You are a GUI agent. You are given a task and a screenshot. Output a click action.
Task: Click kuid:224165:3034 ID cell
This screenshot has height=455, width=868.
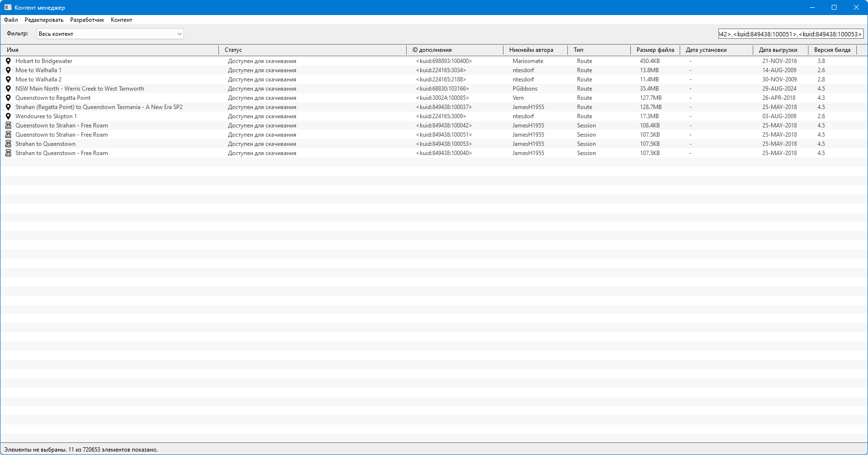point(441,70)
